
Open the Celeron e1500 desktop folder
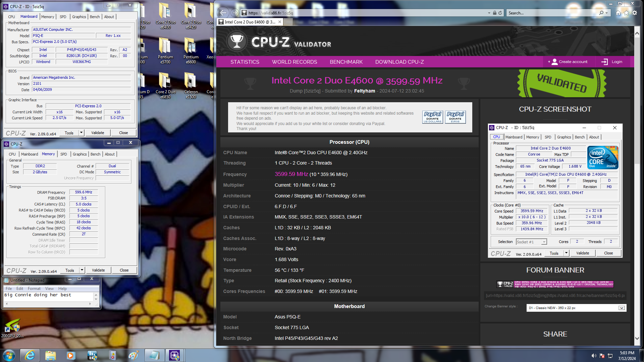191,85
